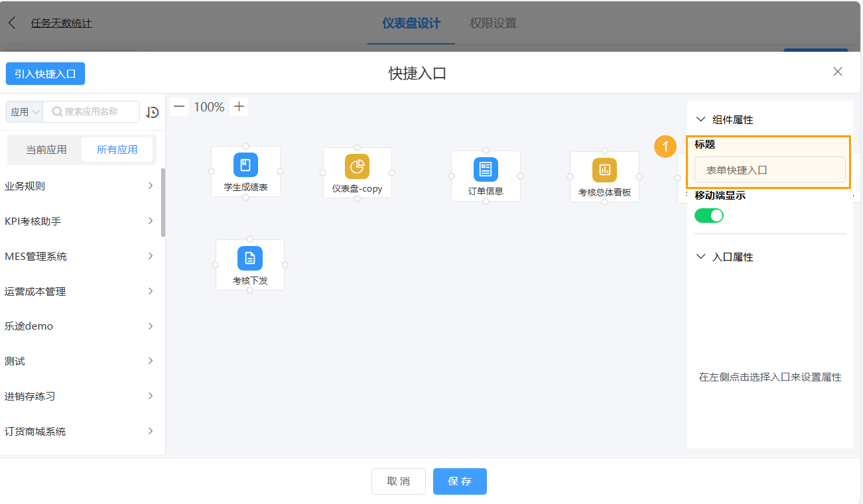The width and height of the screenshot is (863, 504).
Task: Select the 考核下发 document icon
Action: [x=250, y=259]
